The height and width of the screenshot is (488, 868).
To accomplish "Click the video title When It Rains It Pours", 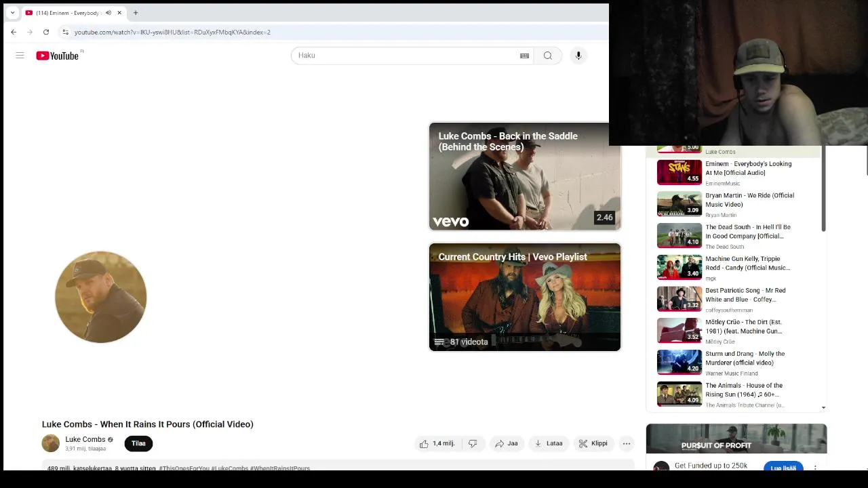I will [148, 424].
